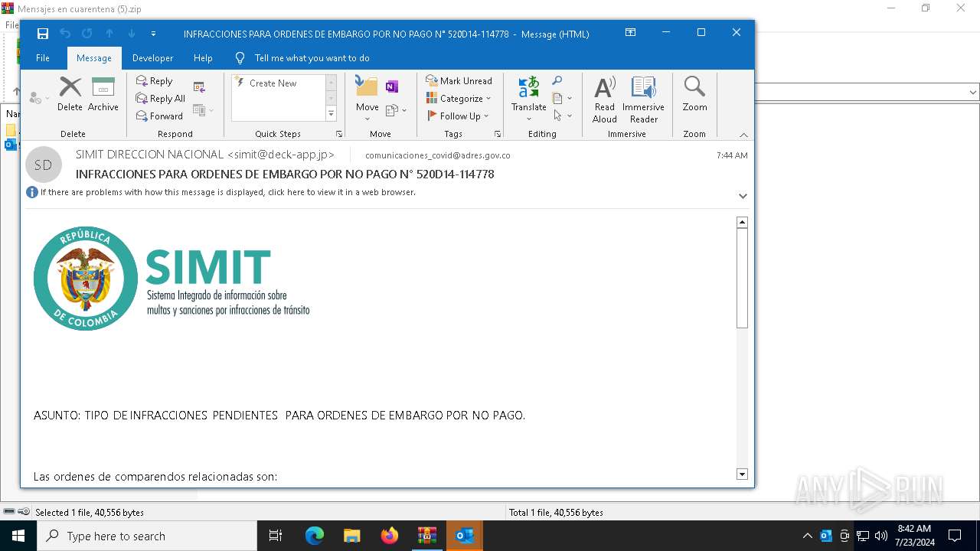Click the Type here to search box
The width and height of the screenshot is (980, 551).
pyautogui.click(x=147, y=536)
